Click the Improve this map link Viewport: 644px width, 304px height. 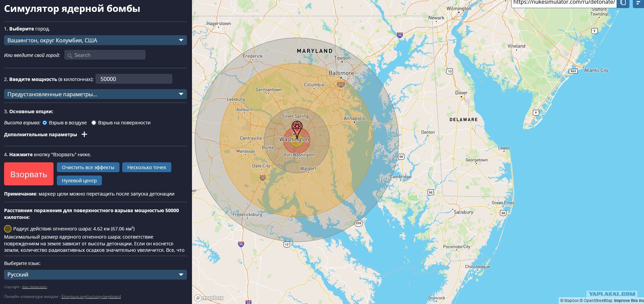tap(629, 301)
